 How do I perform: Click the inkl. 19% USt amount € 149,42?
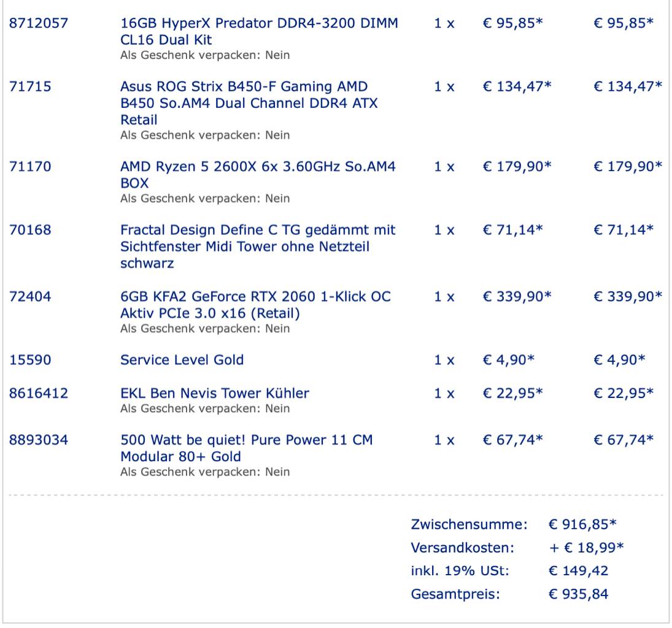coord(579,571)
